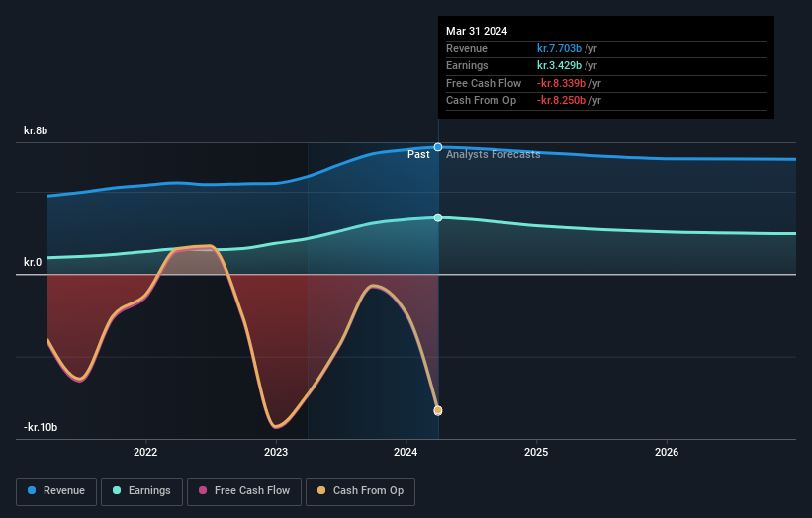Click the tooltip 'Earnings' row label
Image resolution: width=812 pixels, height=518 pixels.
(467, 65)
